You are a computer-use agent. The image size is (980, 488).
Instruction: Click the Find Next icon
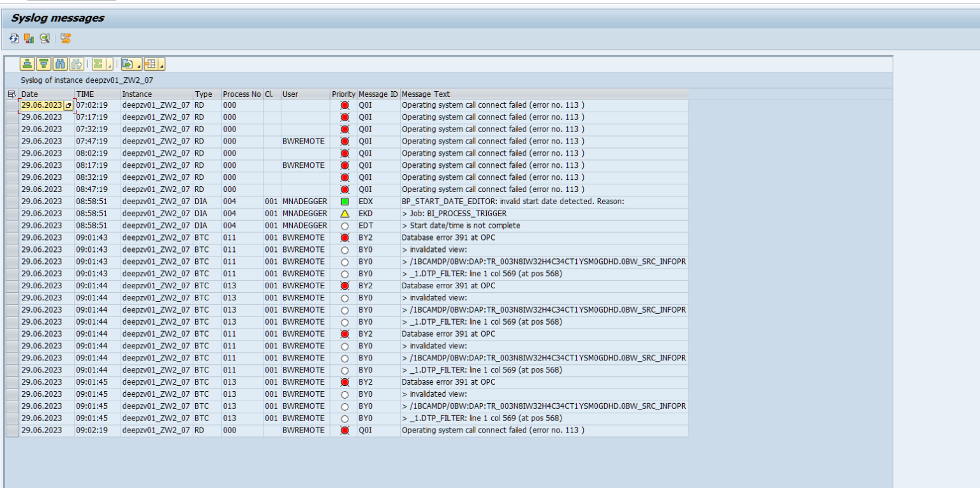pos(76,63)
